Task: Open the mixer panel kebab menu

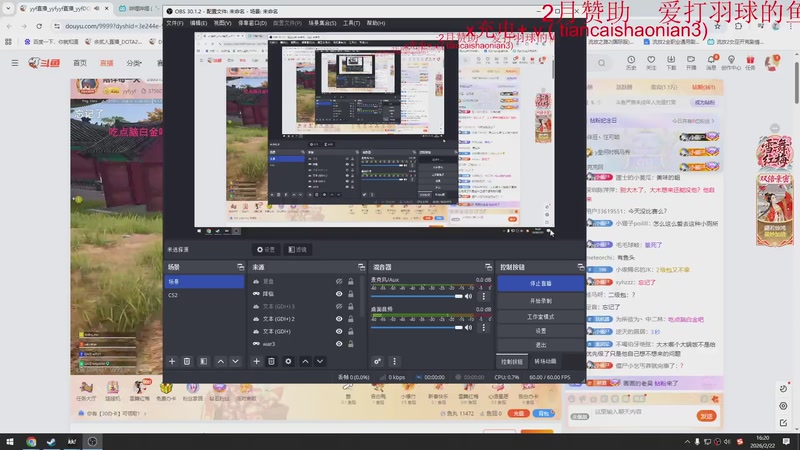Action: point(394,361)
